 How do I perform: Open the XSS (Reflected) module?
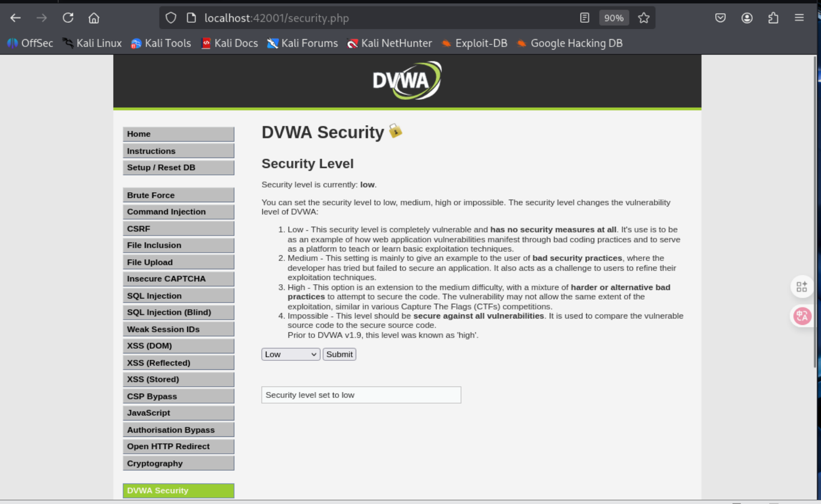179,363
